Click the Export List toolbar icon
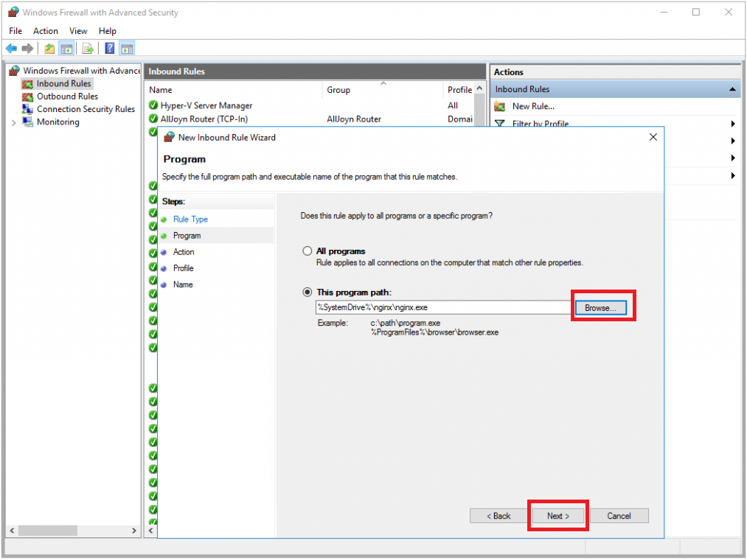 [88, 48]
